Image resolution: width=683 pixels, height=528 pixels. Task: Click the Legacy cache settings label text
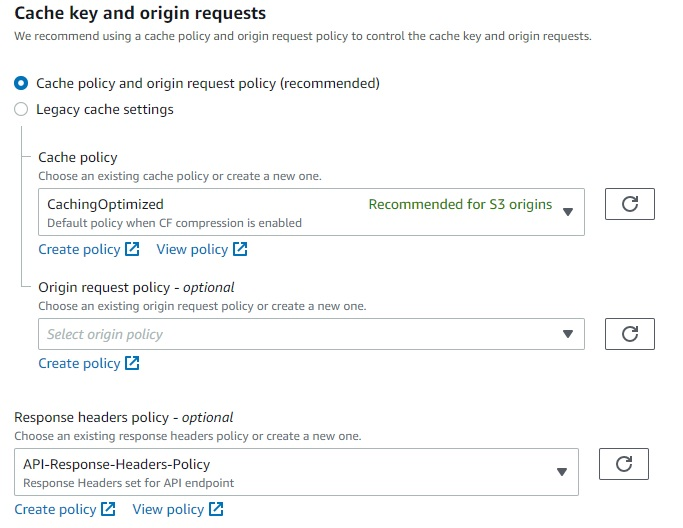pyautogui.click(x=105, y=109)
